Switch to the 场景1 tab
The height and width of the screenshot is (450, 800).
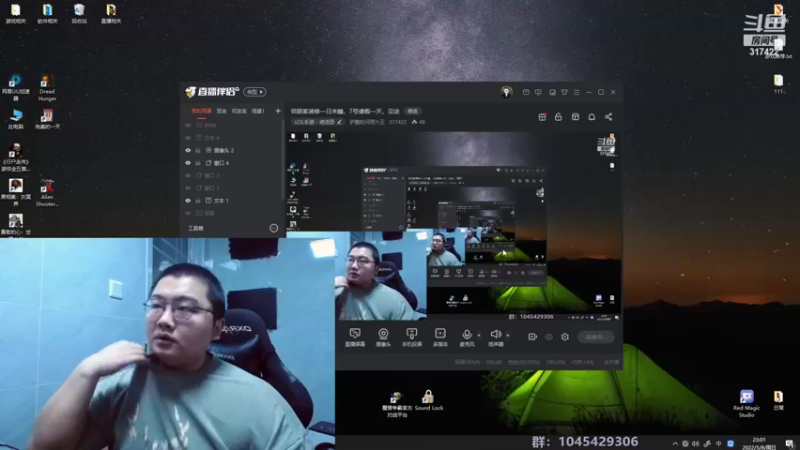[x=258, y=111]
